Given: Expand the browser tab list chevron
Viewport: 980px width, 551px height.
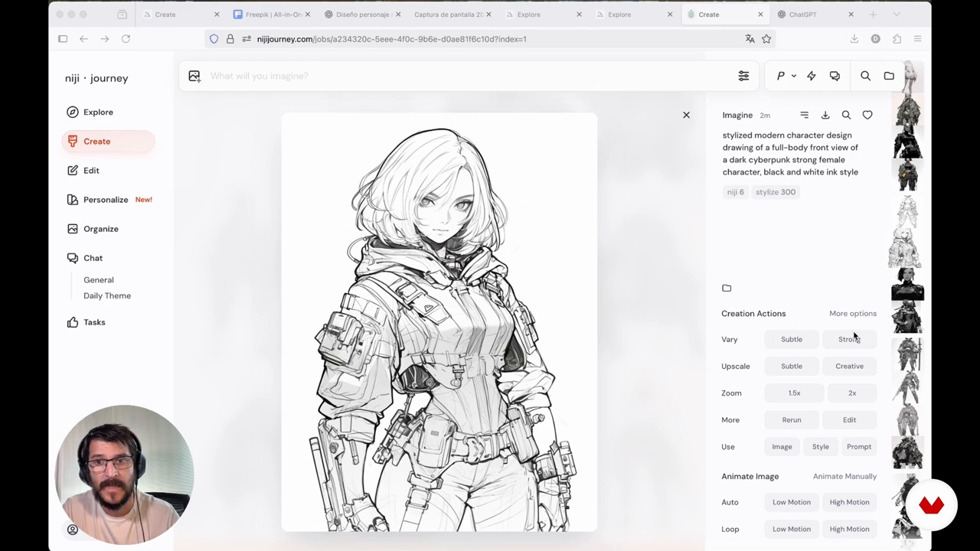Looking at the screenshot, I should [897, 15].
